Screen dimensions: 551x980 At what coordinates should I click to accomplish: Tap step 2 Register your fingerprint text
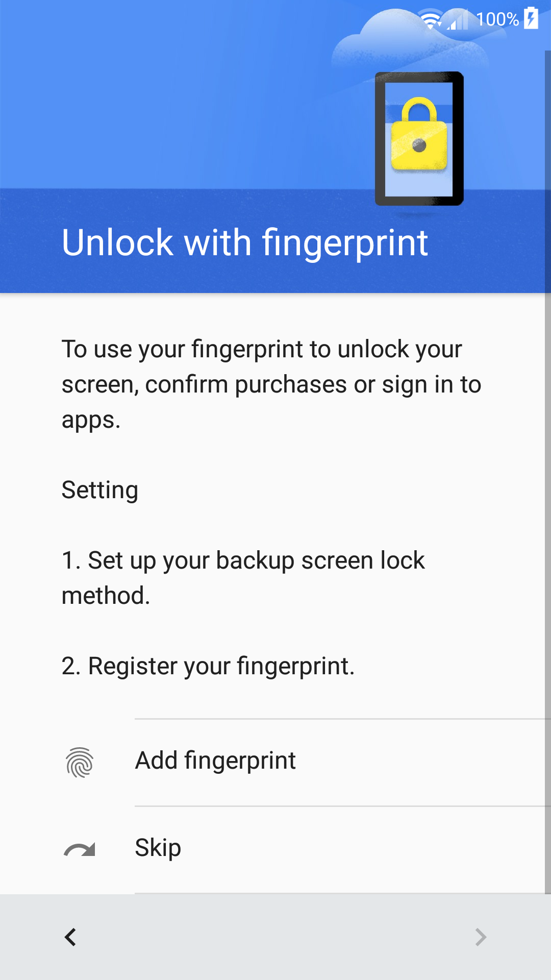click(208, 666)
